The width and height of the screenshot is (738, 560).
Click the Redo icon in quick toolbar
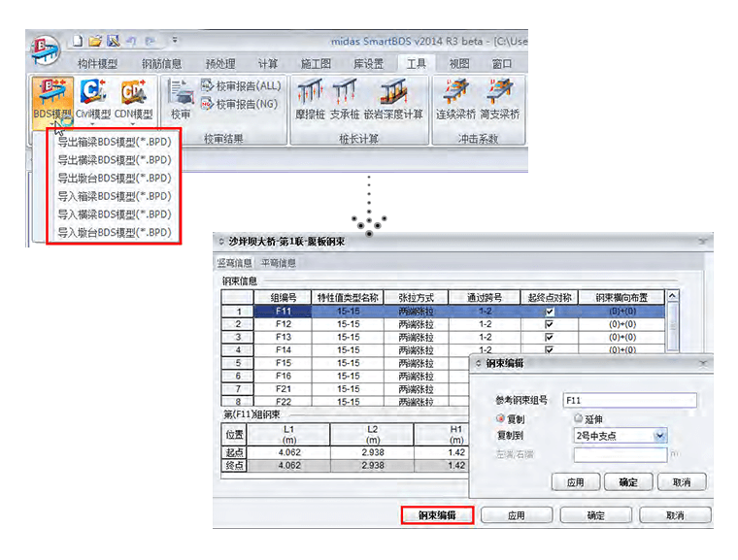[x=150, y=42]
